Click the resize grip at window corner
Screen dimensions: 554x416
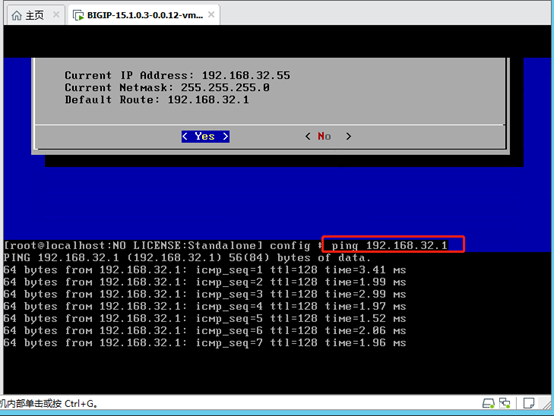point(548,404)
